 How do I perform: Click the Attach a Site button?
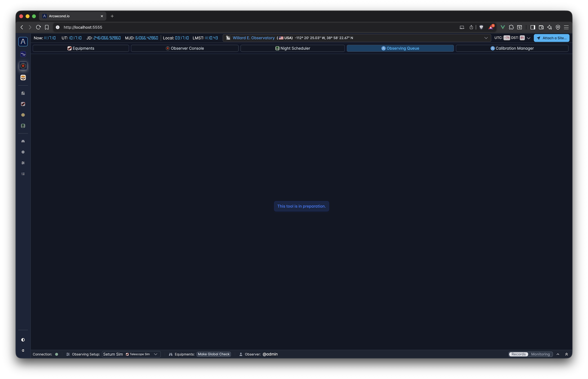point(551,38)
